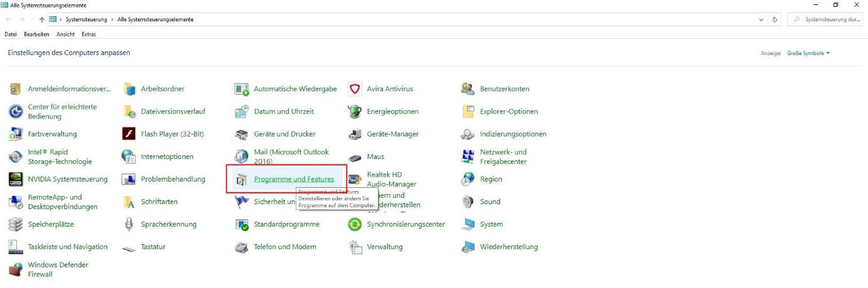Open the Avira Antivirus icon
This screenshot has height=288, width=868.
(x=355, y=89)
